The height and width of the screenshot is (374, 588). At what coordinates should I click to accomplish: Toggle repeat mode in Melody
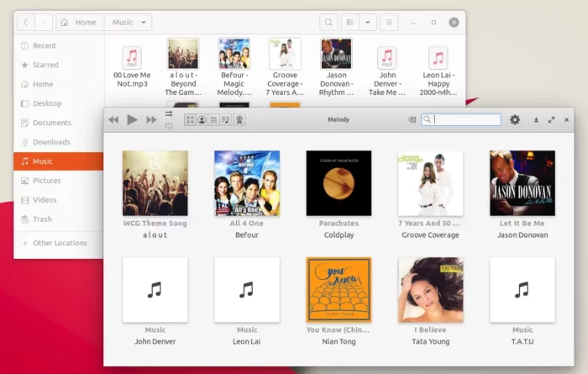169,126
